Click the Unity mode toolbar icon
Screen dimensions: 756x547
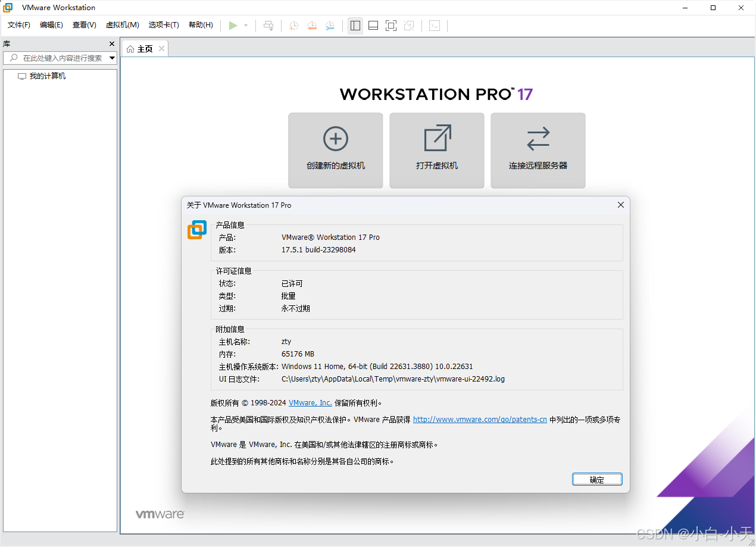coord(409,26)
